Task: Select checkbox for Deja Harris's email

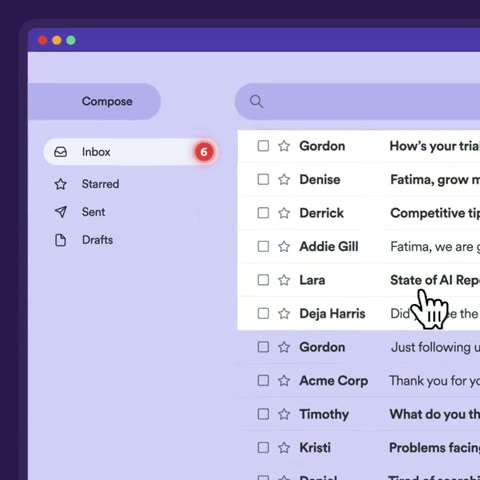Action: [263, 313]
